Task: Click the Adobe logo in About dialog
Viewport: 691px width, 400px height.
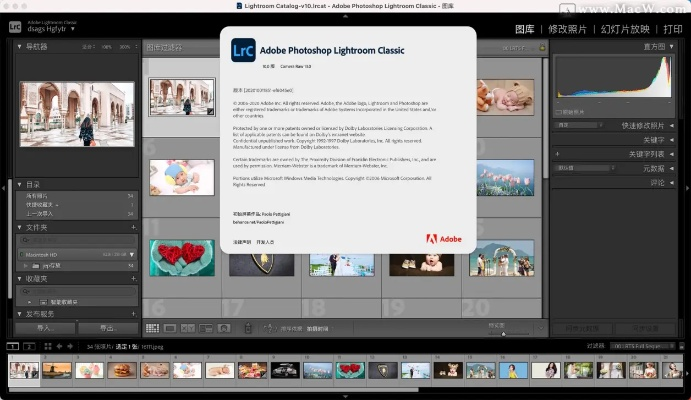Action: pos(443,239)
